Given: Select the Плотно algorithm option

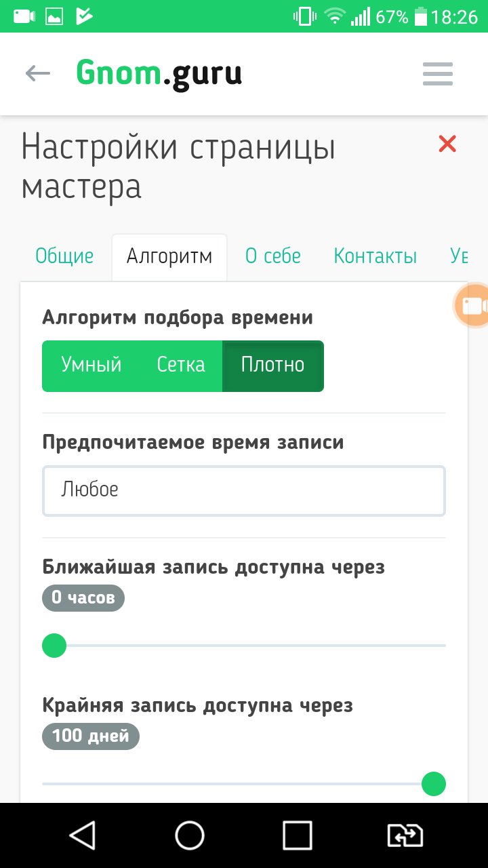Looking at the screenshot, I should click(272, 366).
